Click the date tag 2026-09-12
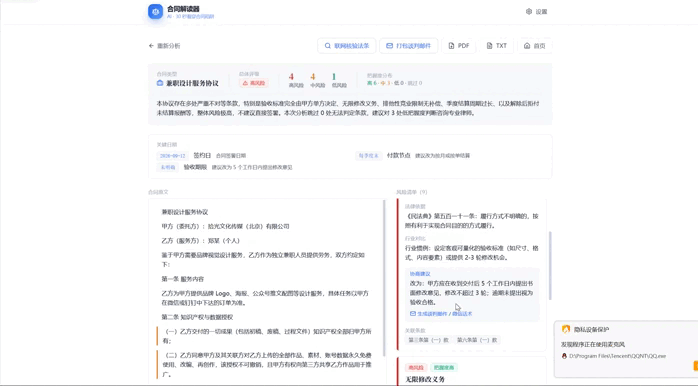This screenshot has width=698, height=386. tap(173, 156)
